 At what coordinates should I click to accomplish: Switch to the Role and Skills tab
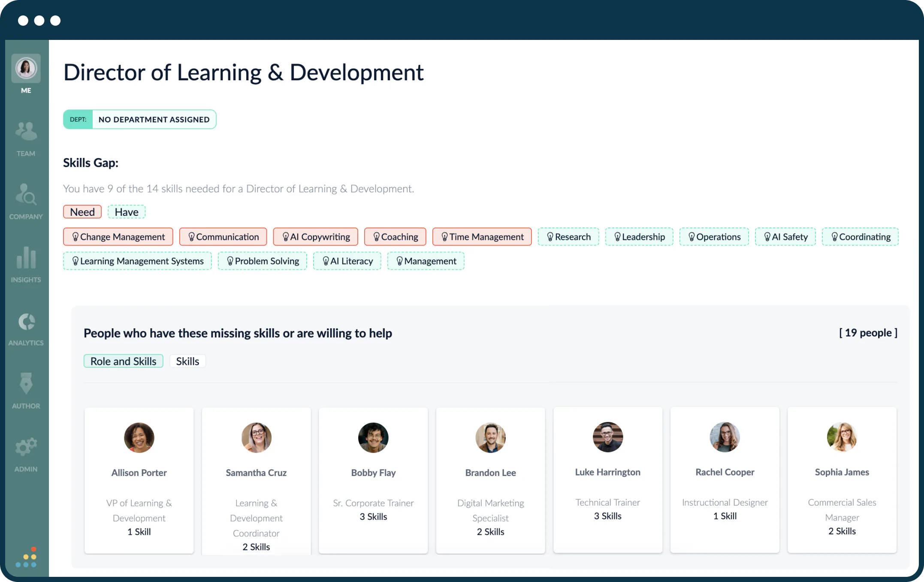(123, 361)
